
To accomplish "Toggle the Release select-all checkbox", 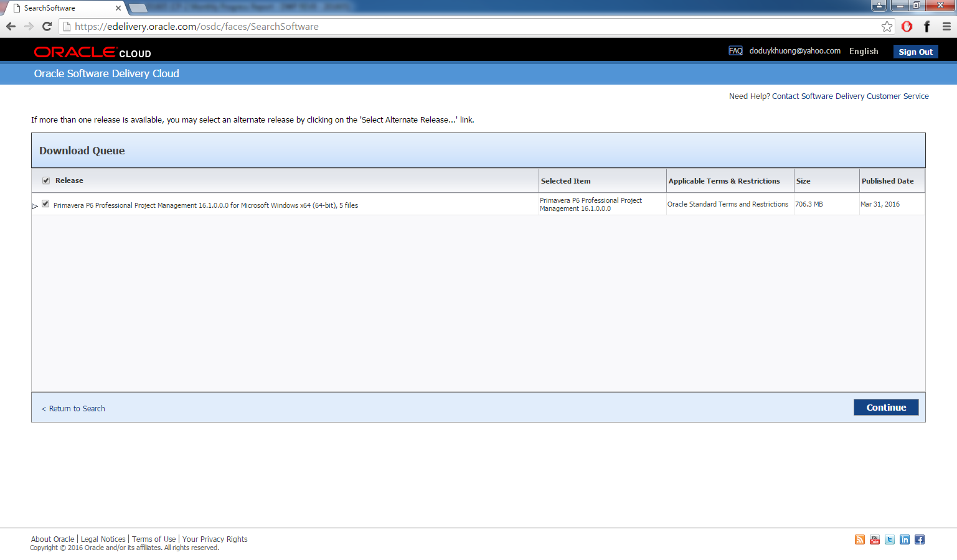I will [x=46, y=180].
